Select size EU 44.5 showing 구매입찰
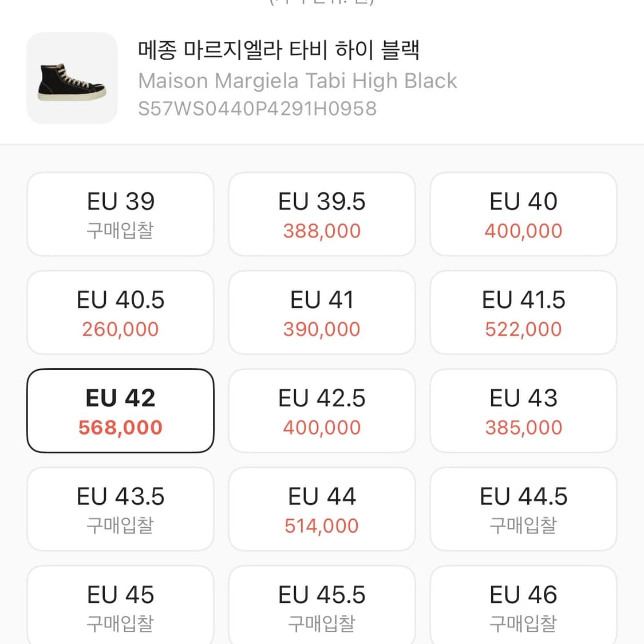The height and width of the screenshot is (644, 644). pos(523,509)
